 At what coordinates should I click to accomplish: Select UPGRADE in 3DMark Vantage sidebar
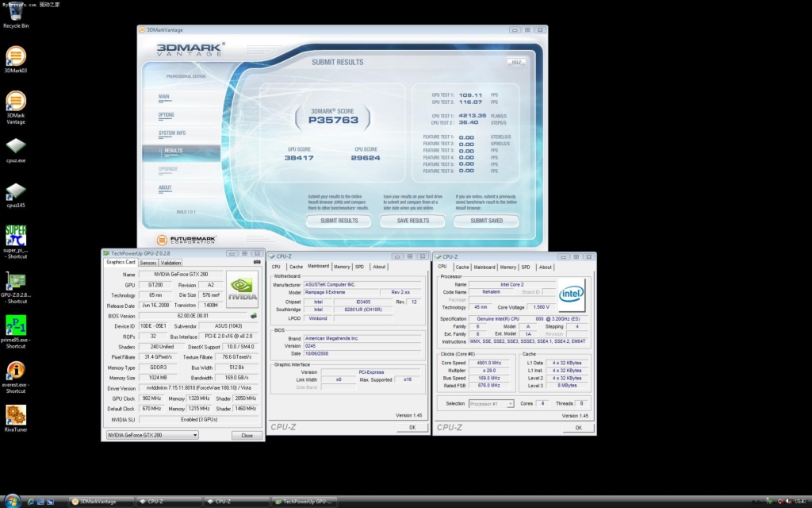click(x=168, y=169)
